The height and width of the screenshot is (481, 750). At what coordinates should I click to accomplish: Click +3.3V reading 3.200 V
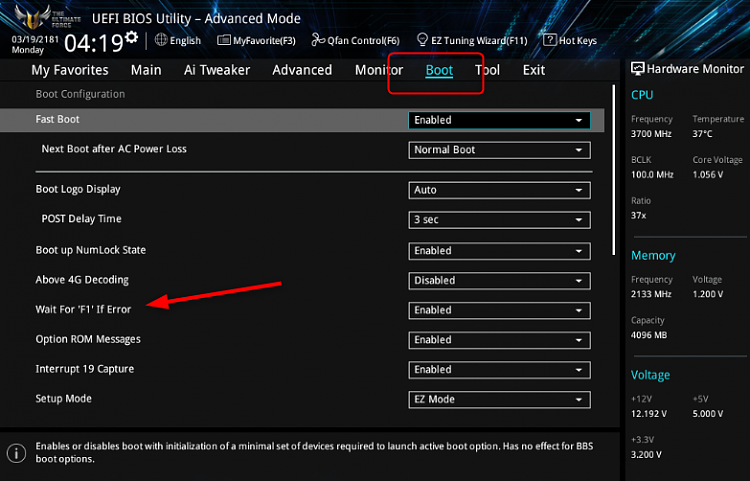[x=646, y=455]
